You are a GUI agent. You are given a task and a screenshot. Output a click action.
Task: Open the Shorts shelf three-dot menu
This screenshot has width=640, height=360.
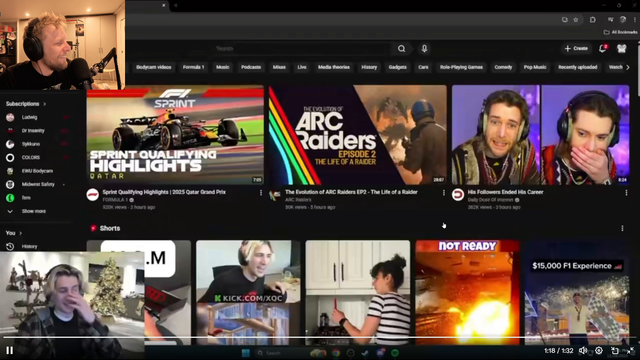point(622,229)
